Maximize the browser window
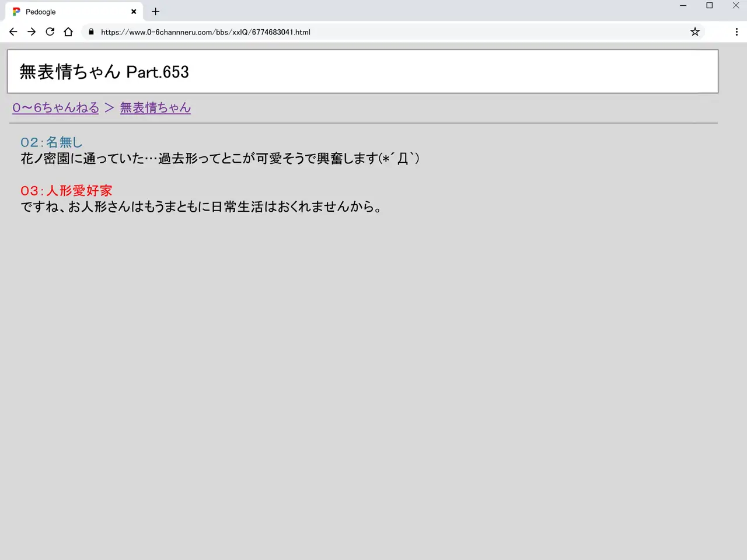The image size is (747, 560). [710, 6]
